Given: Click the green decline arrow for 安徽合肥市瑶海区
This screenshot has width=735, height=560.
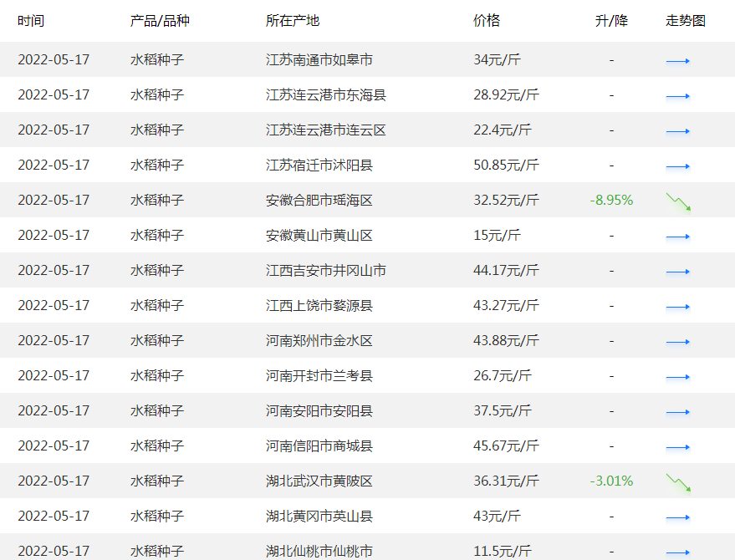Looking at the screenshot, I should tap(677, 200).
